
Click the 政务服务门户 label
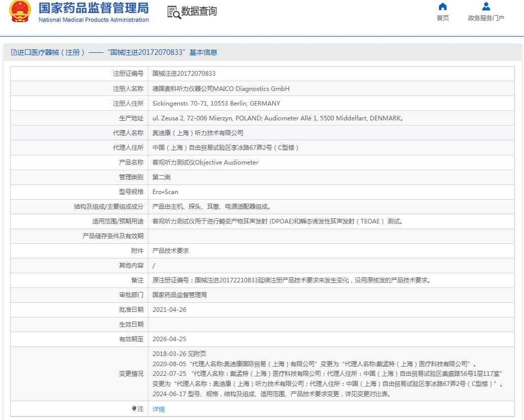486,18
